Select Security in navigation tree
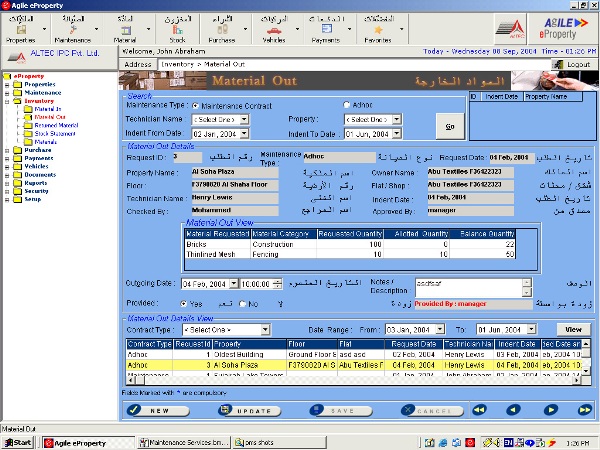600x450 pixels. 36,191
